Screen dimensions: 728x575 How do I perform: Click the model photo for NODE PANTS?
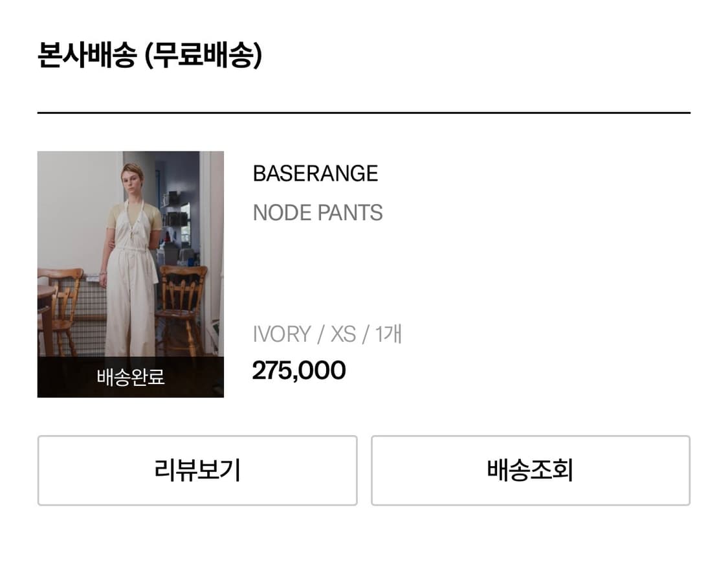coord(130,259)
